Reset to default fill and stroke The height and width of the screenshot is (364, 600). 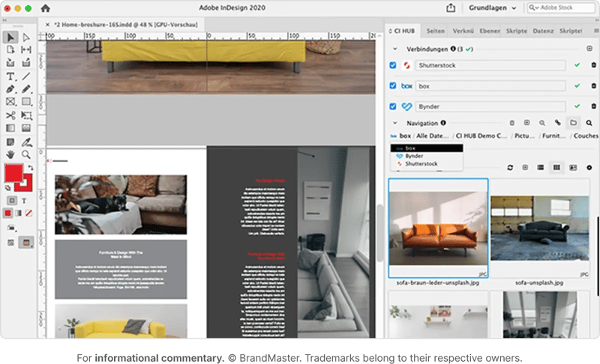pos(7,188)
